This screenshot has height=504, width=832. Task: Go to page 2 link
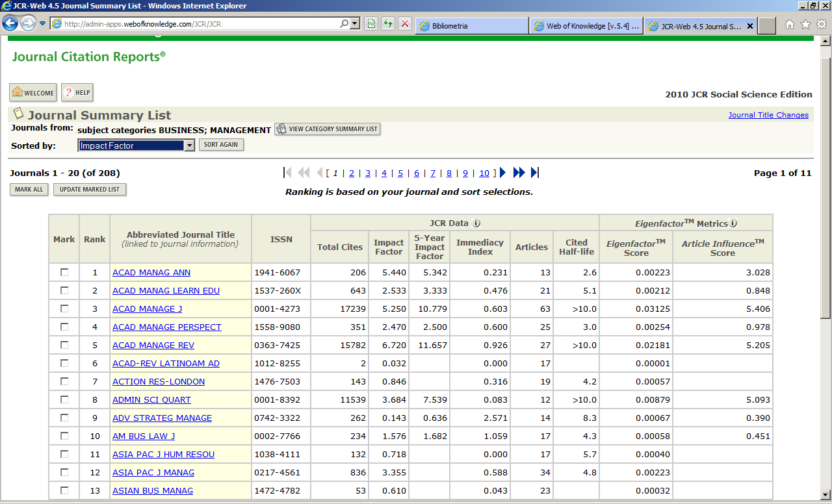tap(352, 173)
